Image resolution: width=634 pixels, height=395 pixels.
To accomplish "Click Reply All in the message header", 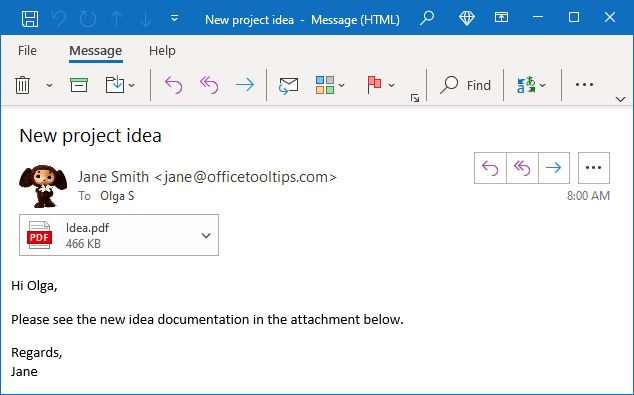I will (x=522, y=168).
